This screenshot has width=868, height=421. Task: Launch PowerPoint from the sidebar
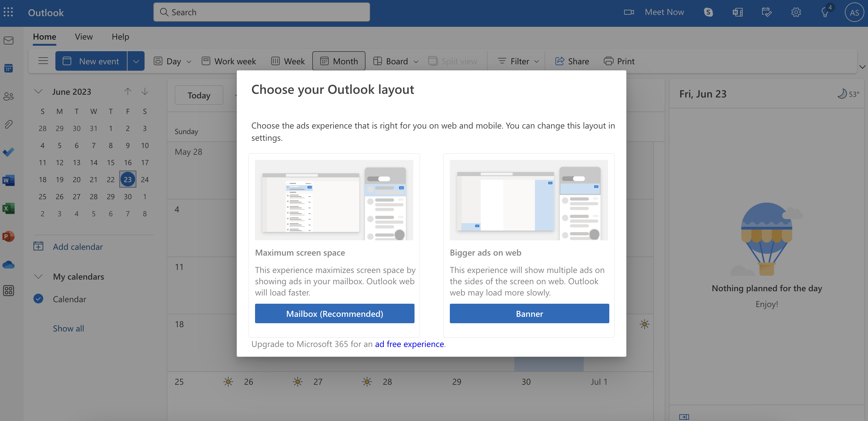click(9, 236)
